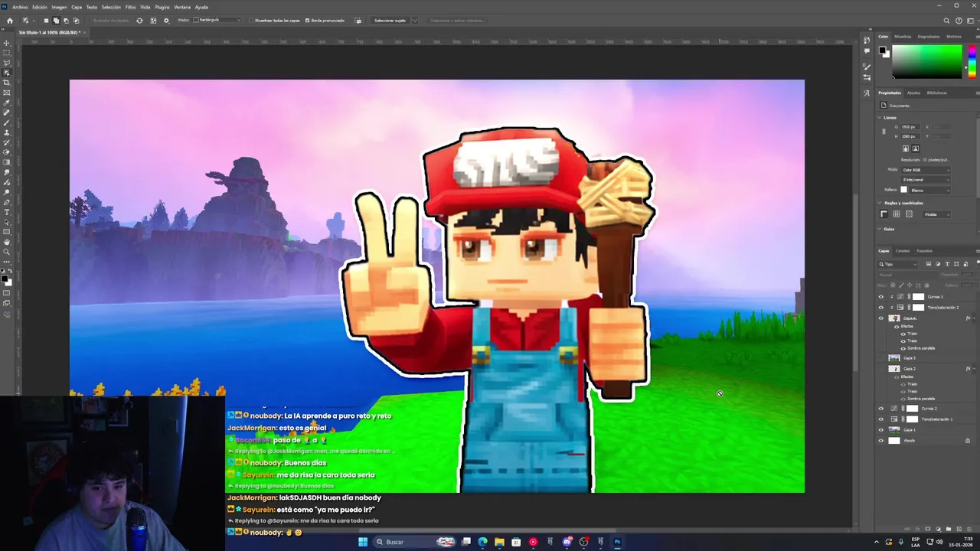Select the Capa 1 layer thumbnail
Screen dimensions: 980x551
[x=894, y=430]
